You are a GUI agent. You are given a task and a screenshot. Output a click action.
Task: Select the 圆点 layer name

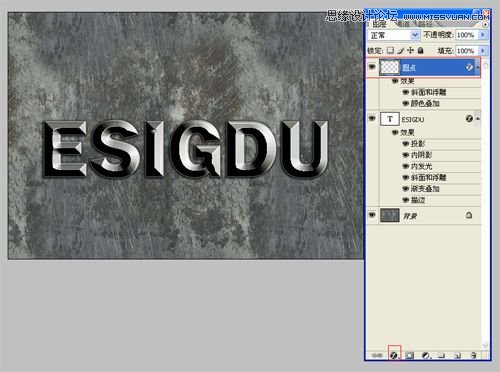(x=409, y=68)
